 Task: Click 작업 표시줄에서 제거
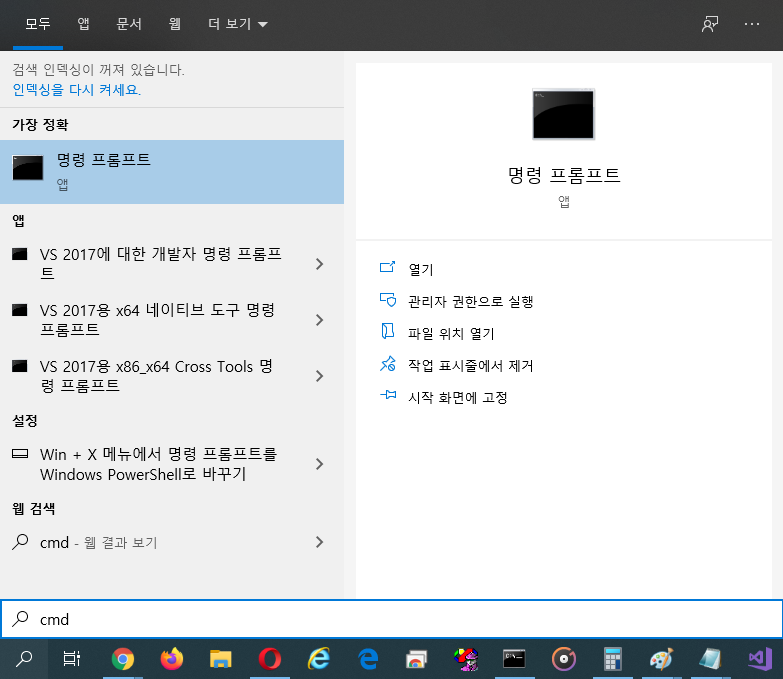coord(470,365)
